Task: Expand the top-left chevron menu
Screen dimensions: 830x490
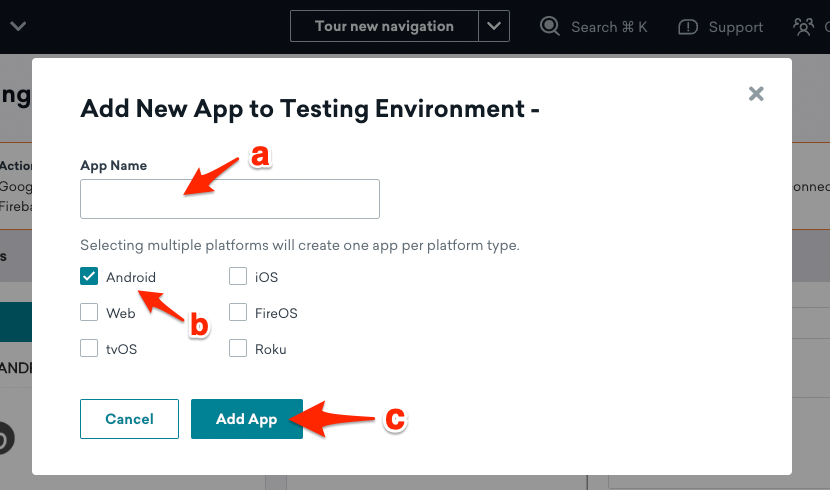Action: tap(18, 26)
